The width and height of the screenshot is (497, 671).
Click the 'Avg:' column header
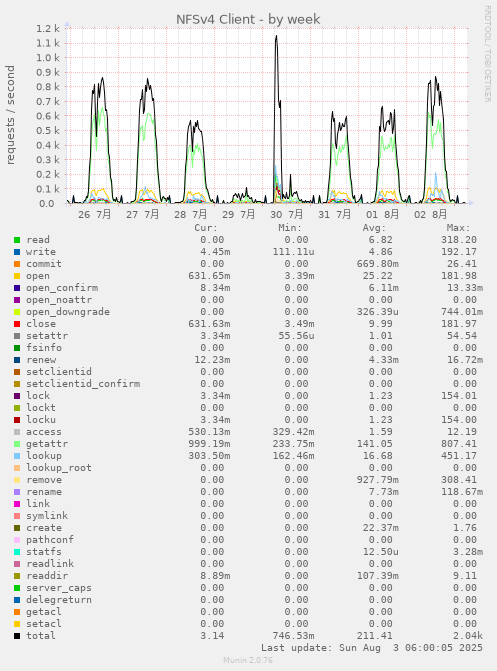pyautogui.click(x=374, y=228)
